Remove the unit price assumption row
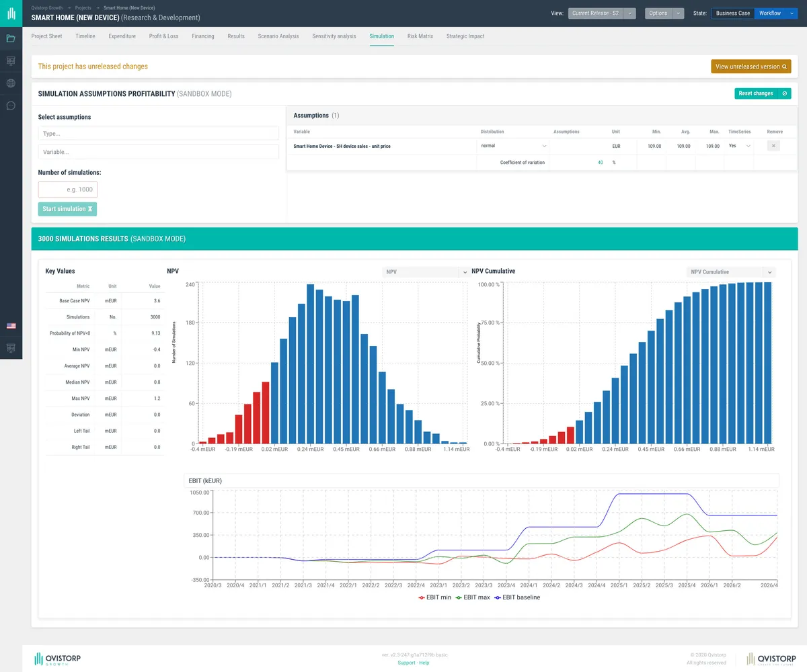 [x=773, y=146]
